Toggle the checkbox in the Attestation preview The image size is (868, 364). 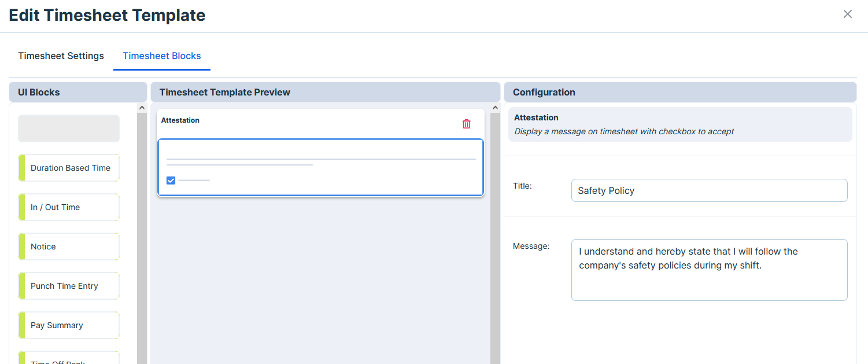pyautogui.click(x=171, y=181)
